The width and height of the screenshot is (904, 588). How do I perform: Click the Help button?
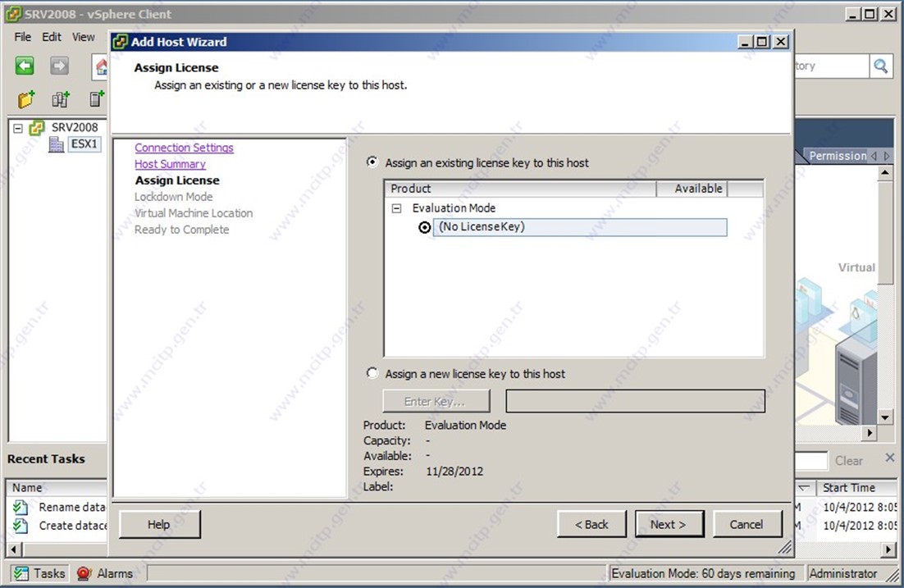pyautogui.click(x=159, y=525)
